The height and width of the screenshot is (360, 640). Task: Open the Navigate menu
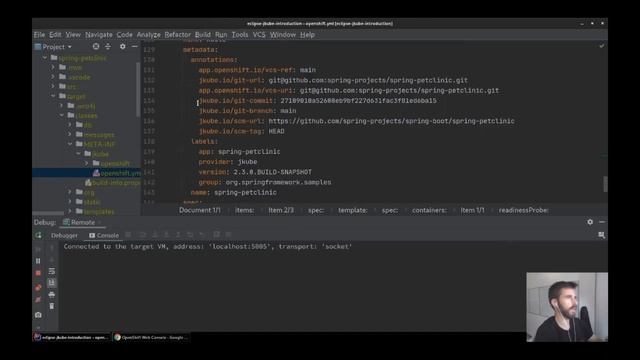pos(99,35)
